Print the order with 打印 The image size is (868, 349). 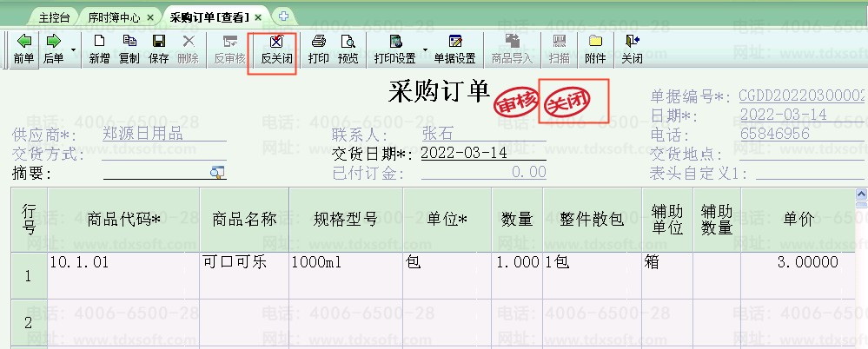(318, 49)
